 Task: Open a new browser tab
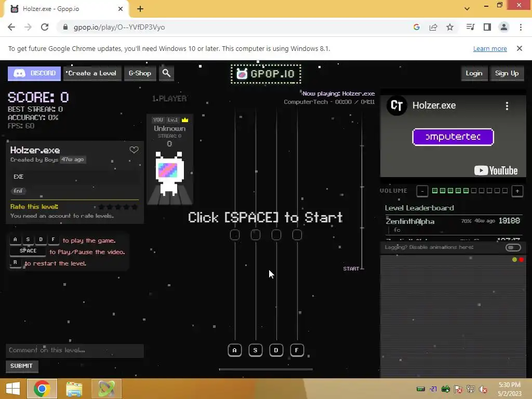(140, 9)
